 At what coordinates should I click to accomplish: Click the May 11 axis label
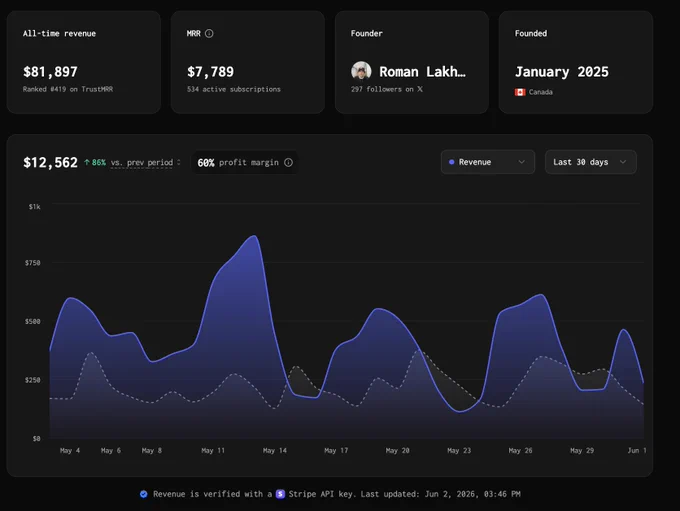(x=213, y=450)
